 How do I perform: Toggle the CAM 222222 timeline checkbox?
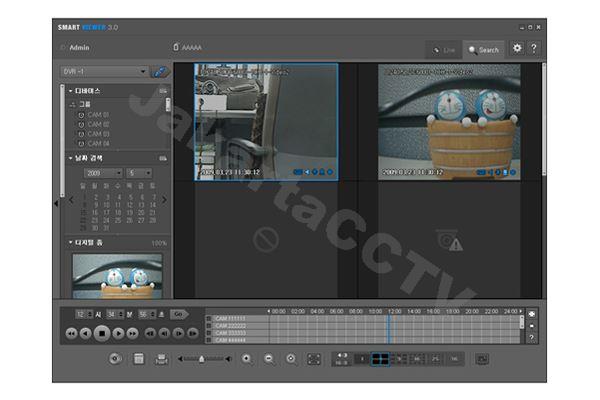(209, 325)
